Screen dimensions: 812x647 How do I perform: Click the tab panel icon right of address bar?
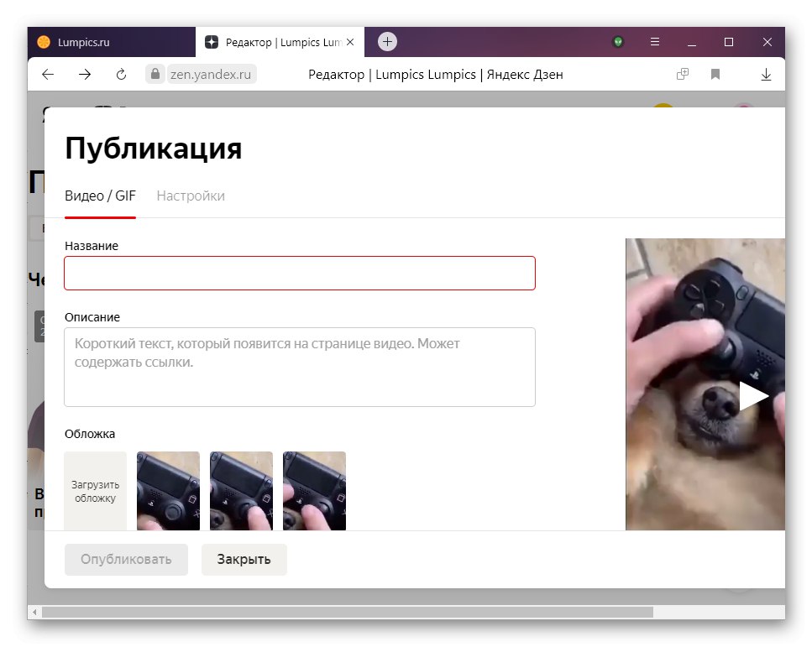pyautogui.click(x=682, y=74)
